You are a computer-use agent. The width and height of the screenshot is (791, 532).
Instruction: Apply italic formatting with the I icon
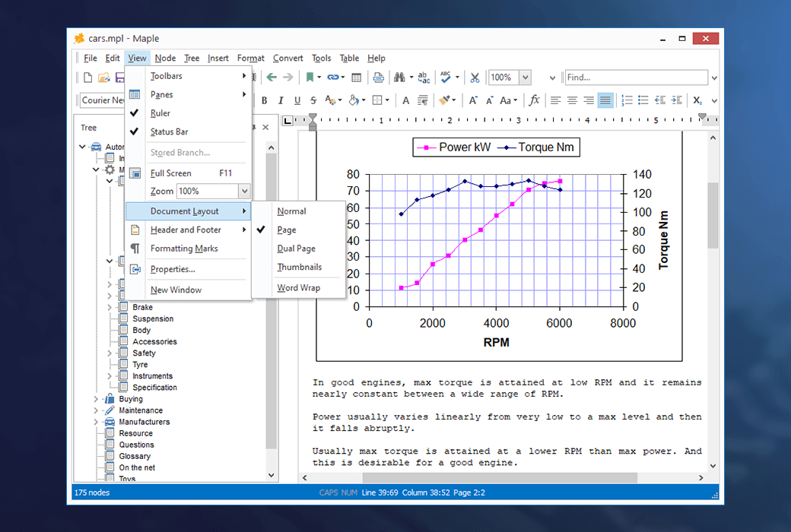click(x=281, y=100)
